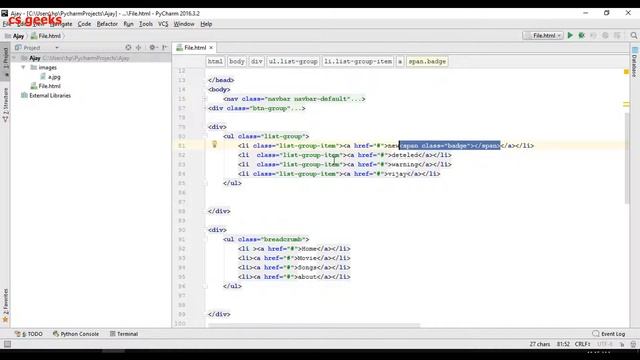Click the inspector hector icon in status bar
The width and height of the screenshot is (640, 360).
633,344
